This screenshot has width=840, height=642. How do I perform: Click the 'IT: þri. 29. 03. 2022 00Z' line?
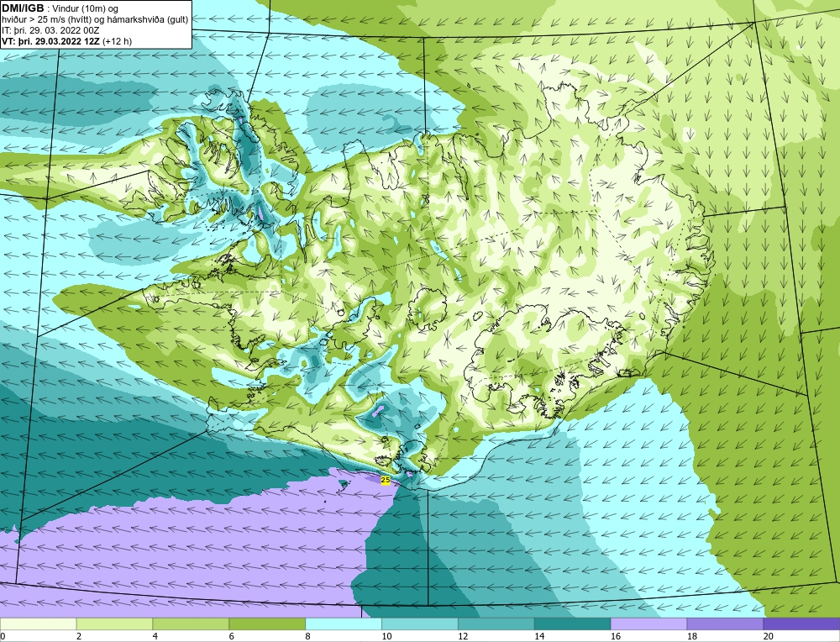(50, 30)
